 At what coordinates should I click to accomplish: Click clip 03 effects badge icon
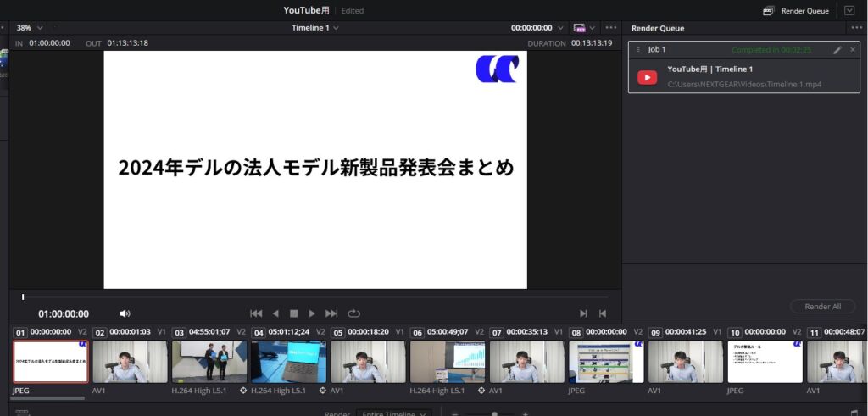point(243,391)
